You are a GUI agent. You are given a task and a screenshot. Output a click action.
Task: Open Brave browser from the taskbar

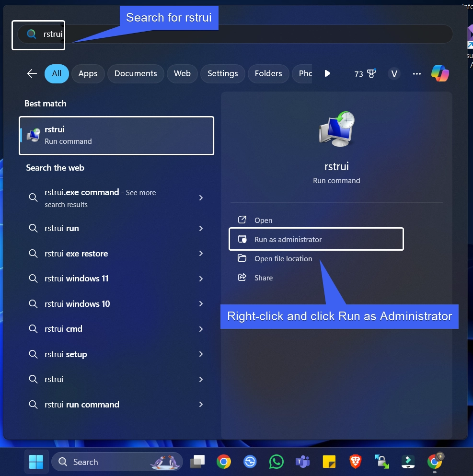coord(355,462)
